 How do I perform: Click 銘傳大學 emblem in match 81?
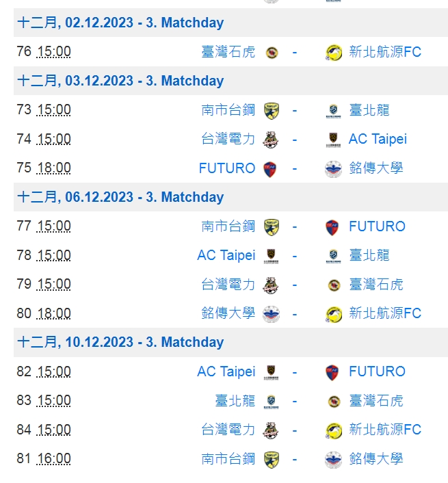334,460
